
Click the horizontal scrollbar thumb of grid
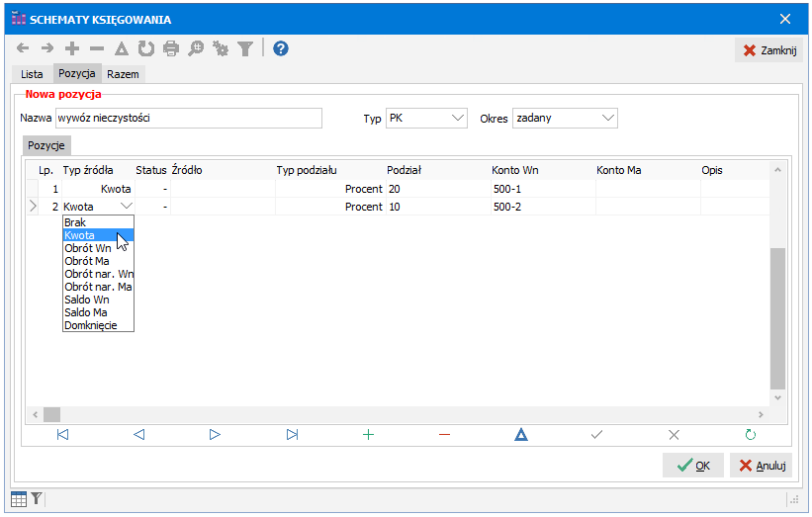click(51, 414)
